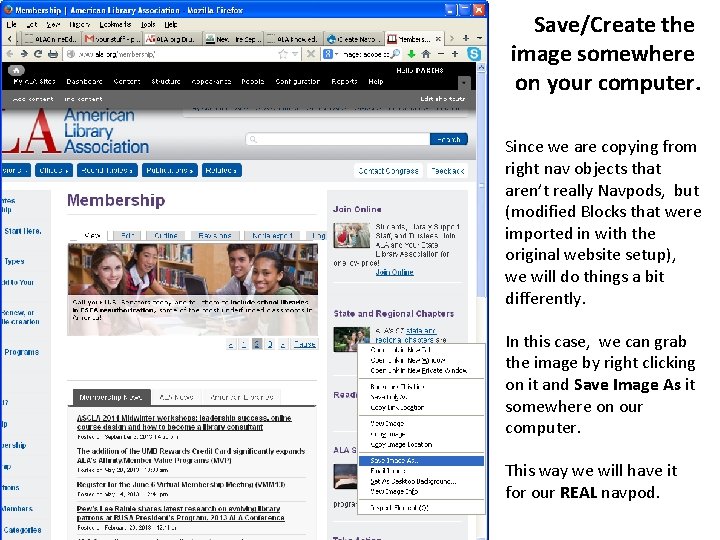Select the ALA News tab
This screenshot has width=720, height=540.
176,397
